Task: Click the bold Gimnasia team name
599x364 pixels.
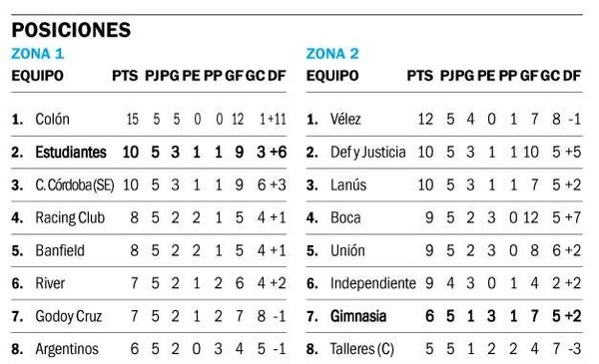Action: point(358,316)
